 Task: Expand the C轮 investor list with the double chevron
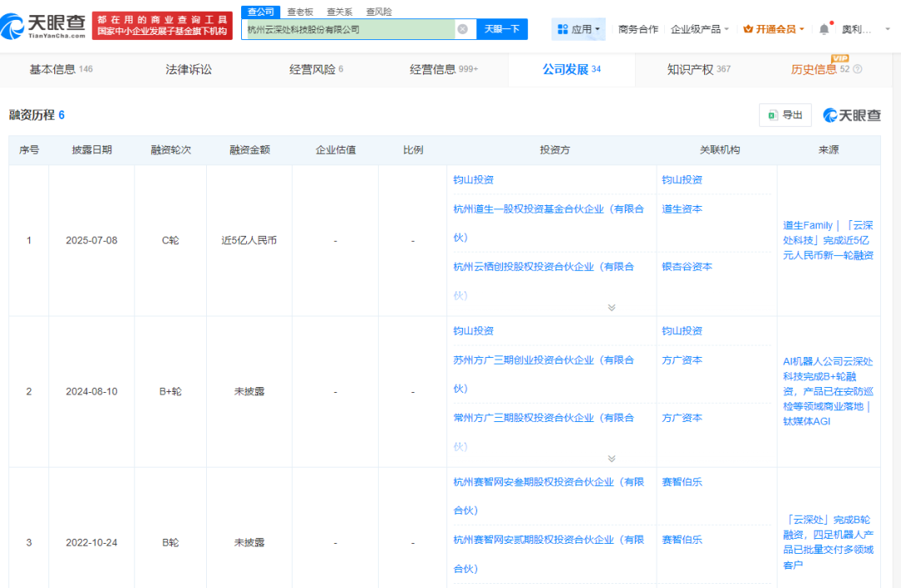pos(612,308)
